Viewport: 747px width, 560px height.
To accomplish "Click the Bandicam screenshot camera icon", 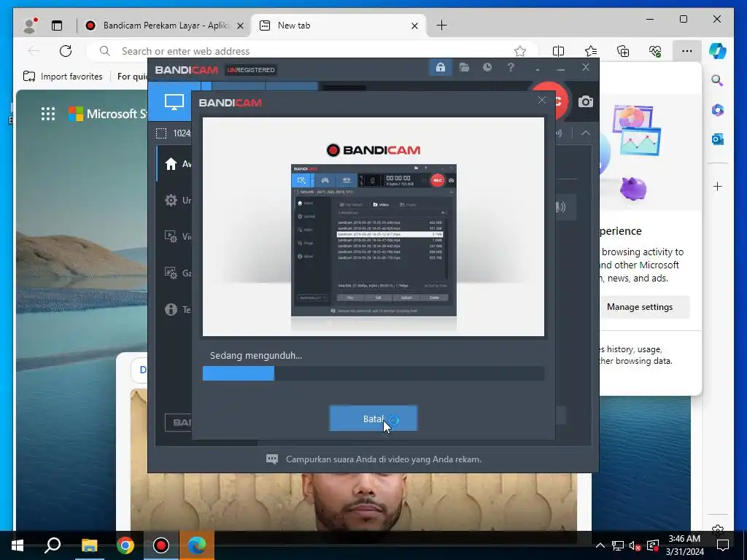I will pos(586,101).
